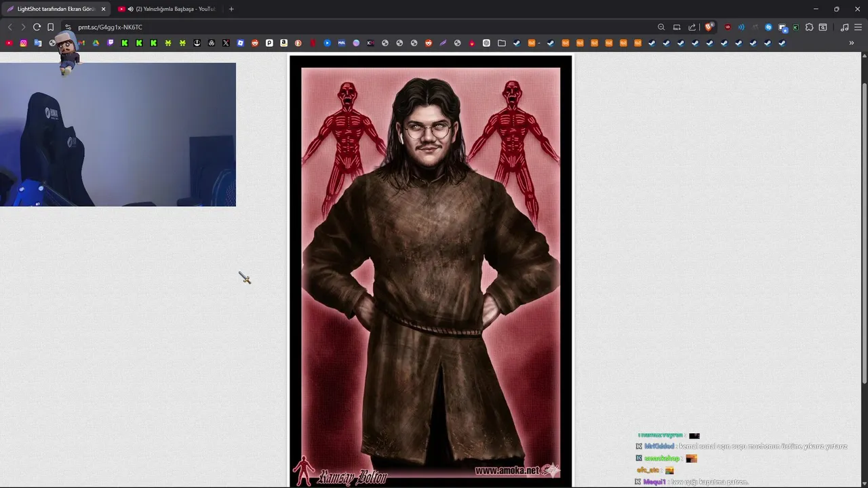The image size is (868, 488).
Task: Open the music playlist icon
Action: coord(844,27)
